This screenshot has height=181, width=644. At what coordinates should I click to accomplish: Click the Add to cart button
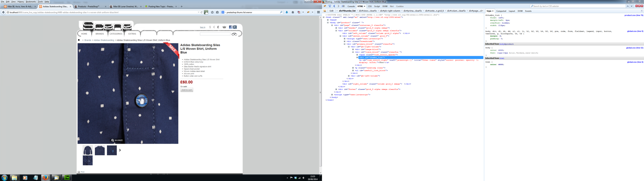pos(187,90)
